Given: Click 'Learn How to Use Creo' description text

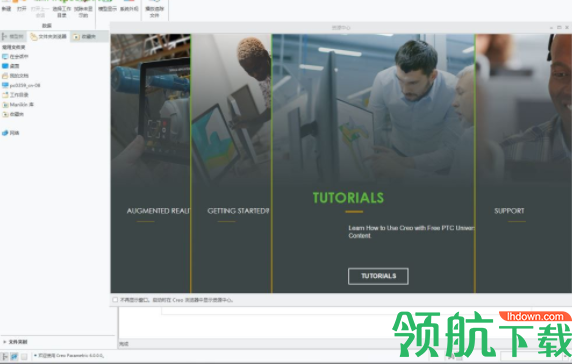Looking at the screenshot, I should coord(411,232).
